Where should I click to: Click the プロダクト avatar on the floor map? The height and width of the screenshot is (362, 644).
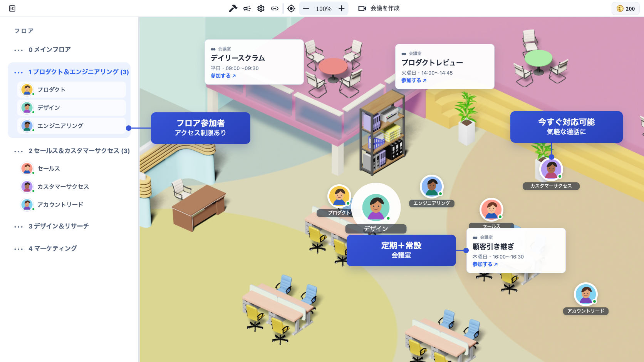coord(339,196)
